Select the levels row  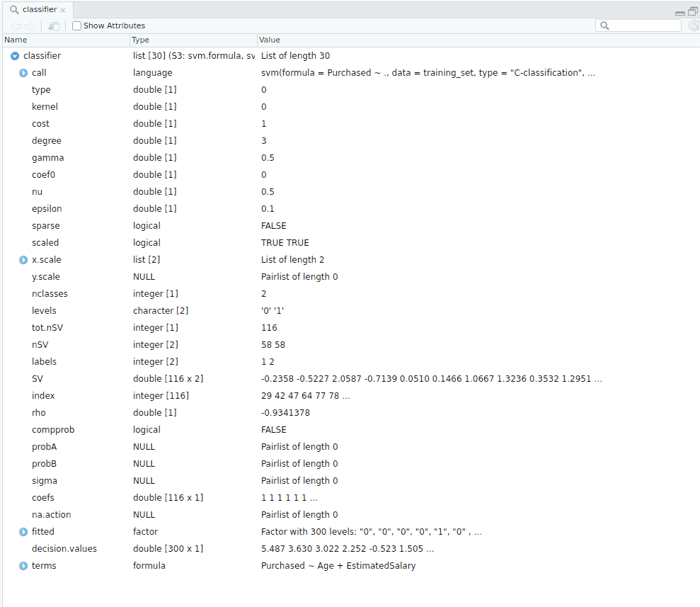click(351, 310)
